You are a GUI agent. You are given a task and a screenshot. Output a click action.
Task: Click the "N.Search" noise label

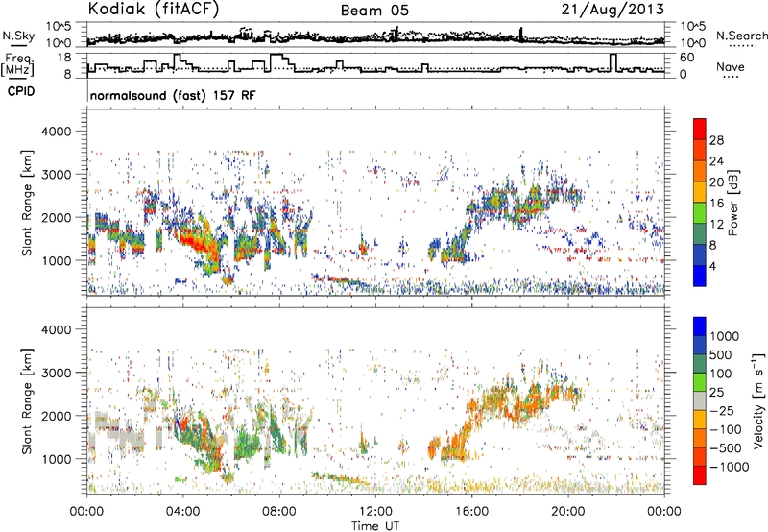[x=741, y=36]
